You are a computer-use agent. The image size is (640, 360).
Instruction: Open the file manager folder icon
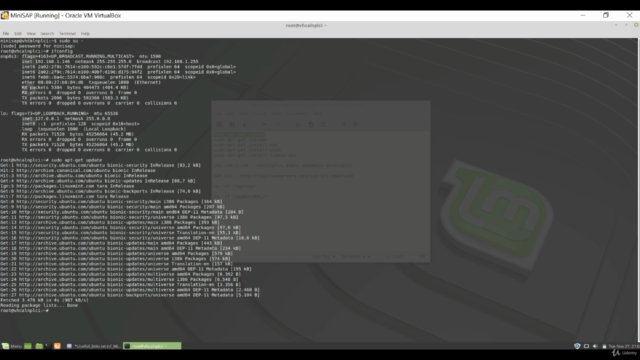pos(39,346)
